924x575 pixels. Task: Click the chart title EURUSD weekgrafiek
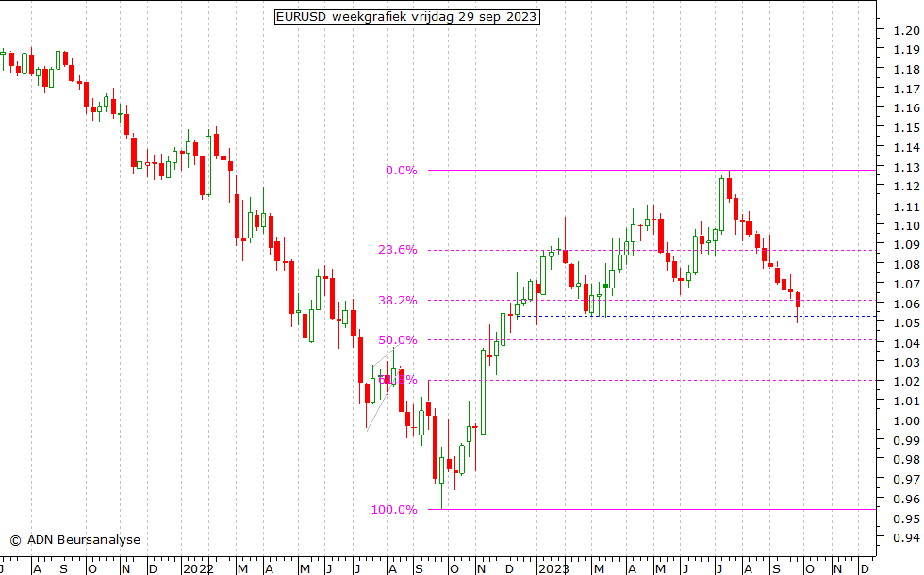pos(407,17)
